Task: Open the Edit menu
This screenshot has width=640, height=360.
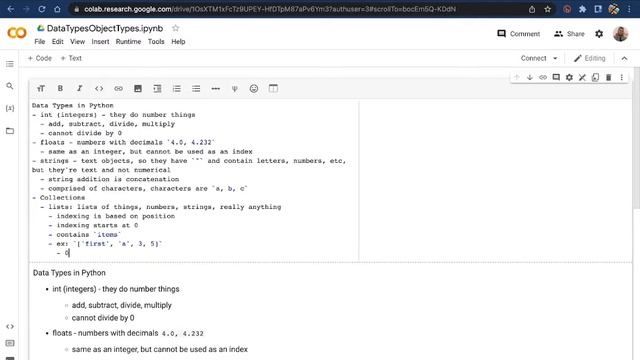Action: (x=58, y=42)
